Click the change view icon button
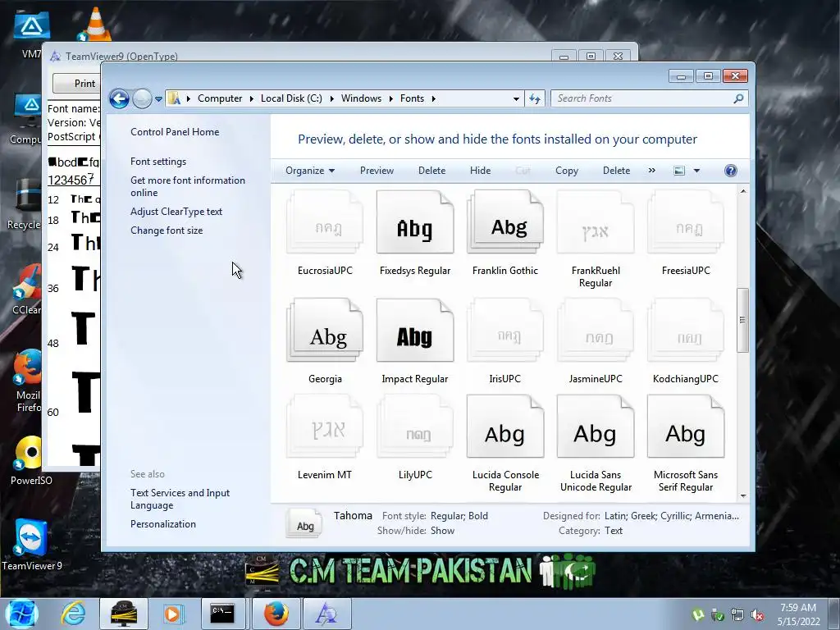 [679, 171]
